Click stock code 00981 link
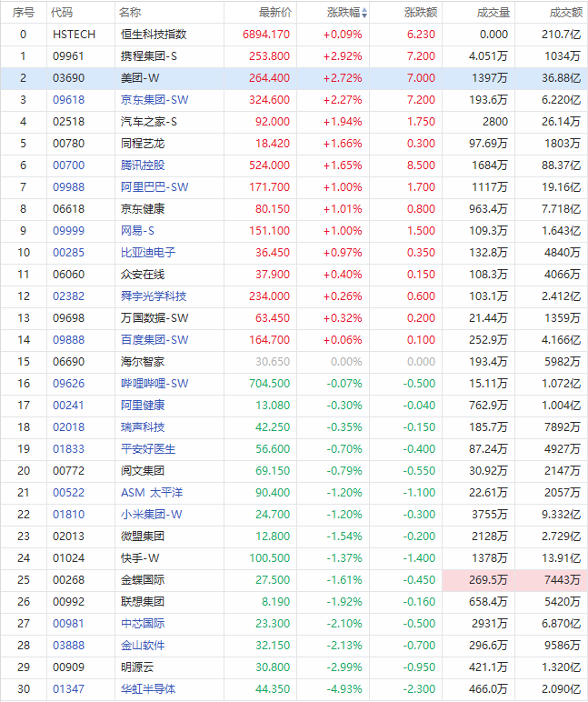Image resolution: width=588 pixels, height=702 pixels. pyautogui.click(x=68, y=624)
